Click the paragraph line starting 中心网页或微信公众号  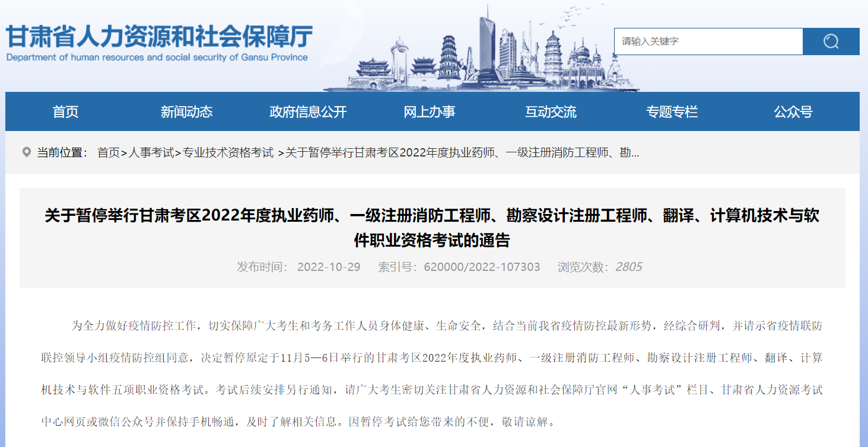(298, 423)
